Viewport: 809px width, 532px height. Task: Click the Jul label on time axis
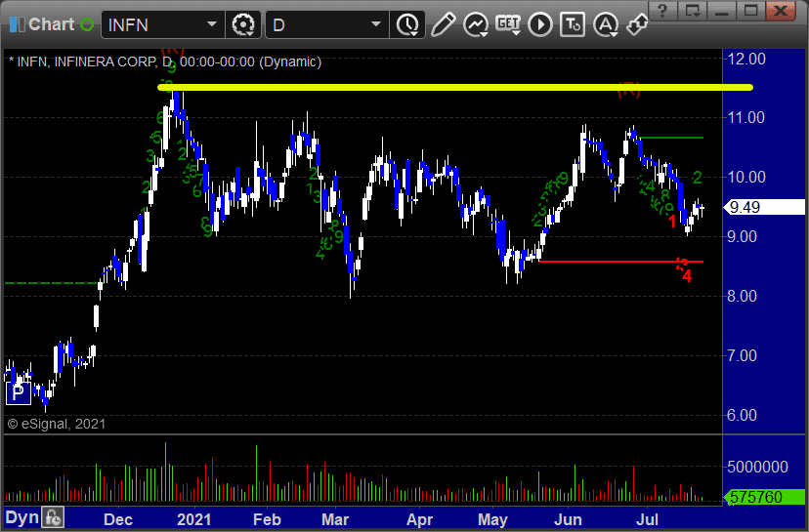point(647,519)
